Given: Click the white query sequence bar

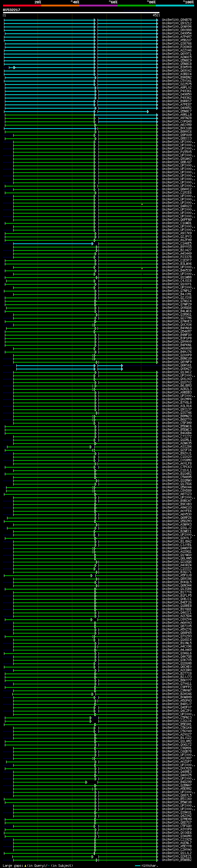Looking at the screenshot, I should 81,12.
